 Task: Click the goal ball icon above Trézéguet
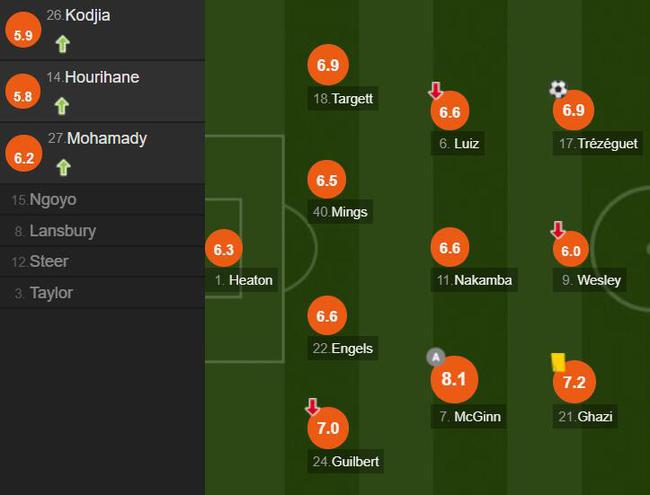pyautogui.click(x=558, y=89)
